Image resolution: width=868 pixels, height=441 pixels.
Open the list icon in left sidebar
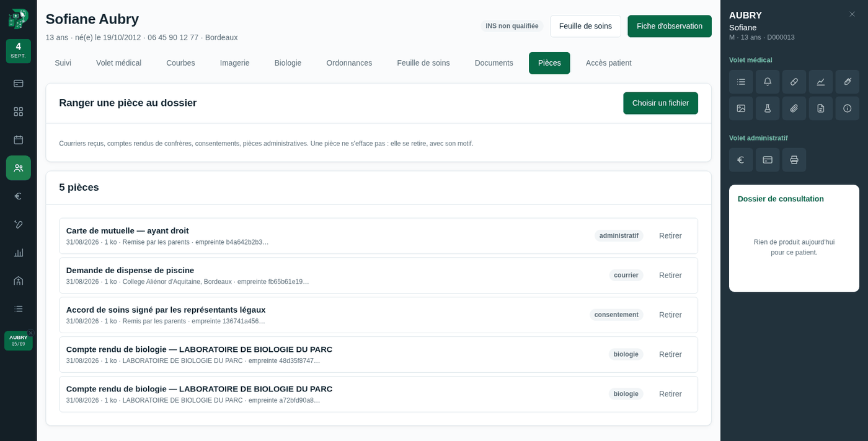pyautogui.click(x=18, y=308)
